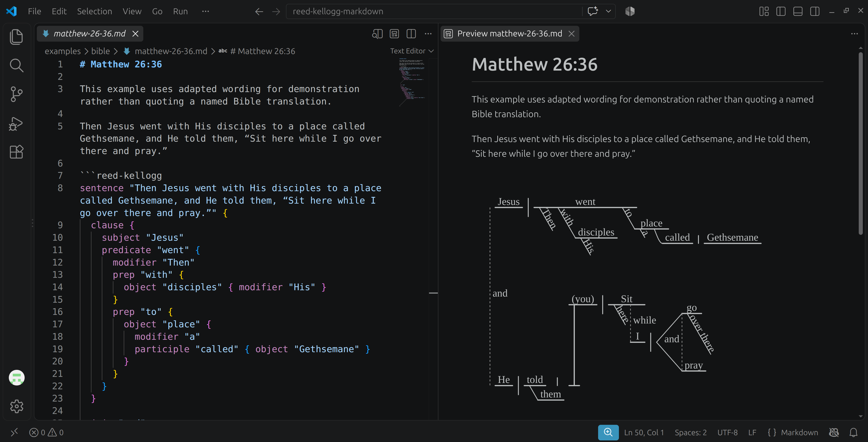The height and width of the screenshot is (442, 868).
Task: Open the Edit menu
Action: click(x=59, y=12)
